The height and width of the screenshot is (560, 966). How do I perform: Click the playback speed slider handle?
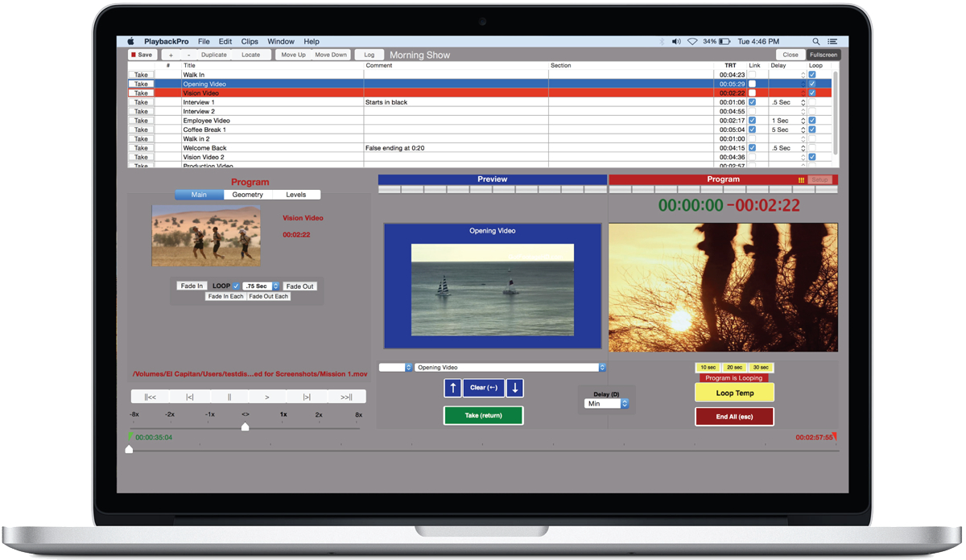(x=246, y=426)
